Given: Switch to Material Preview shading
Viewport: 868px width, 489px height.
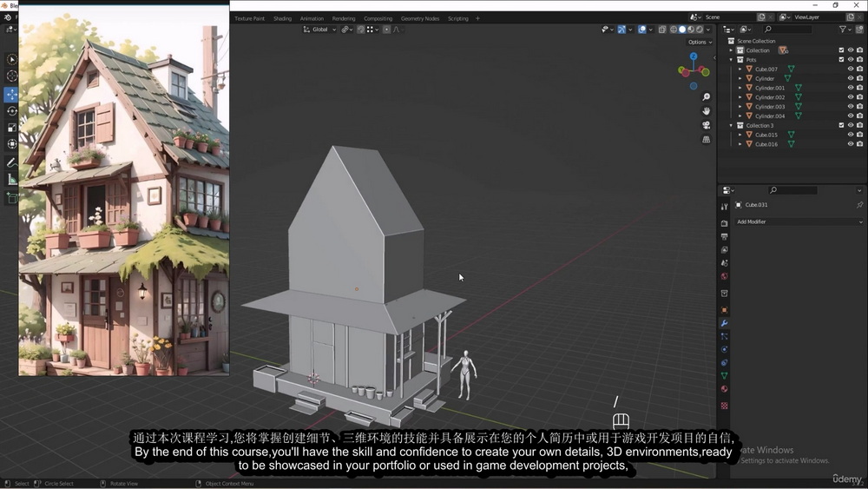Looking at the screenshot, I should pyautogui.click(x=691, y=30).
